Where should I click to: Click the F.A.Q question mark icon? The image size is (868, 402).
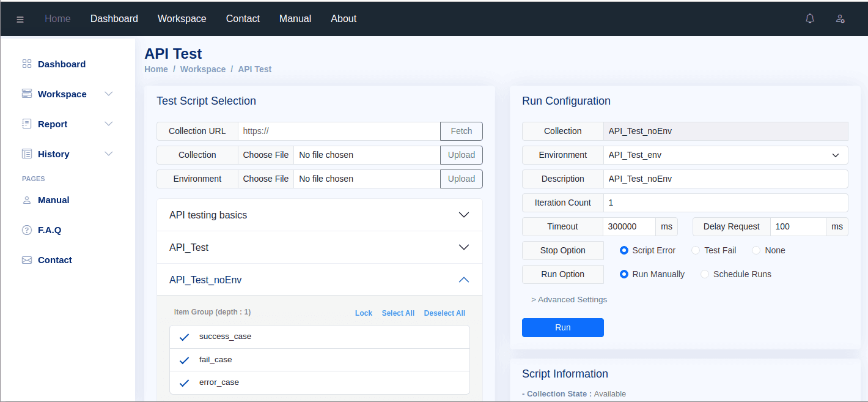[27, 230]
